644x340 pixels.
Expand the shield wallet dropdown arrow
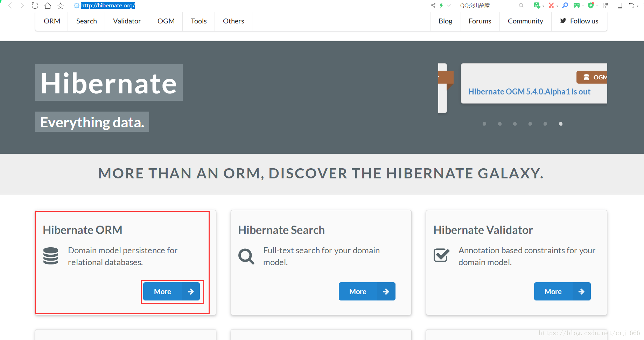[597, 6]
